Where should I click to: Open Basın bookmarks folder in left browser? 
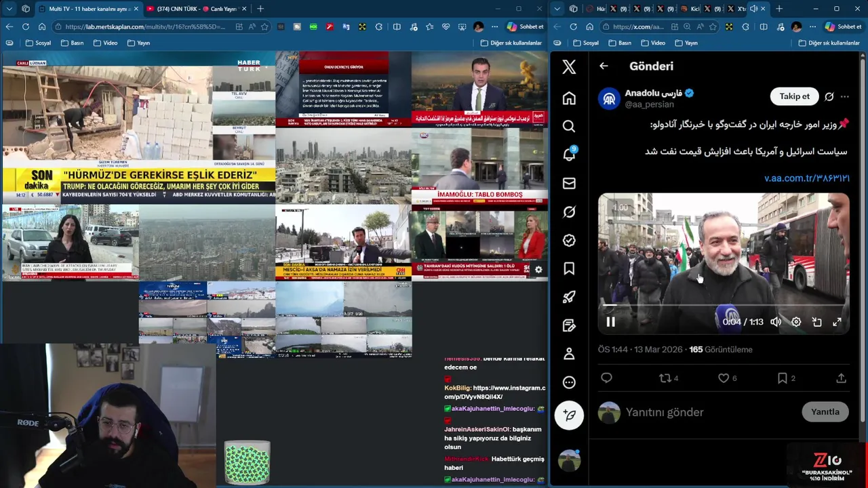click(72, 43)
